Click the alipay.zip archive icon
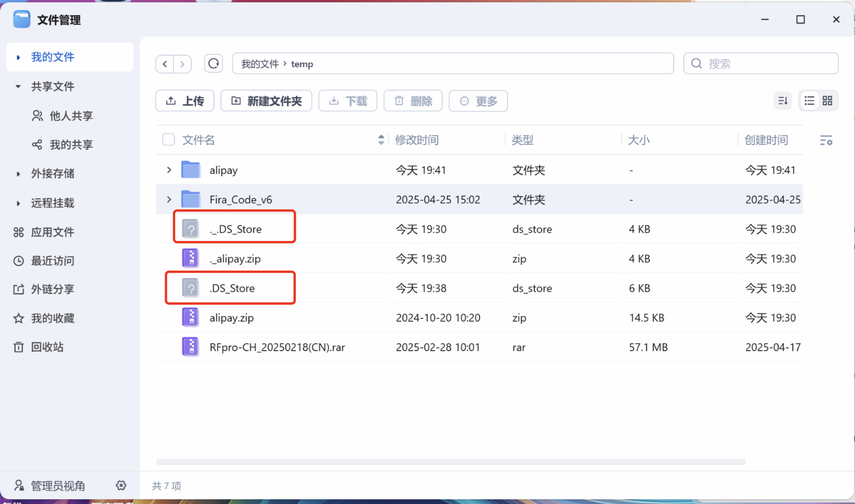 [x=191, y=317]
